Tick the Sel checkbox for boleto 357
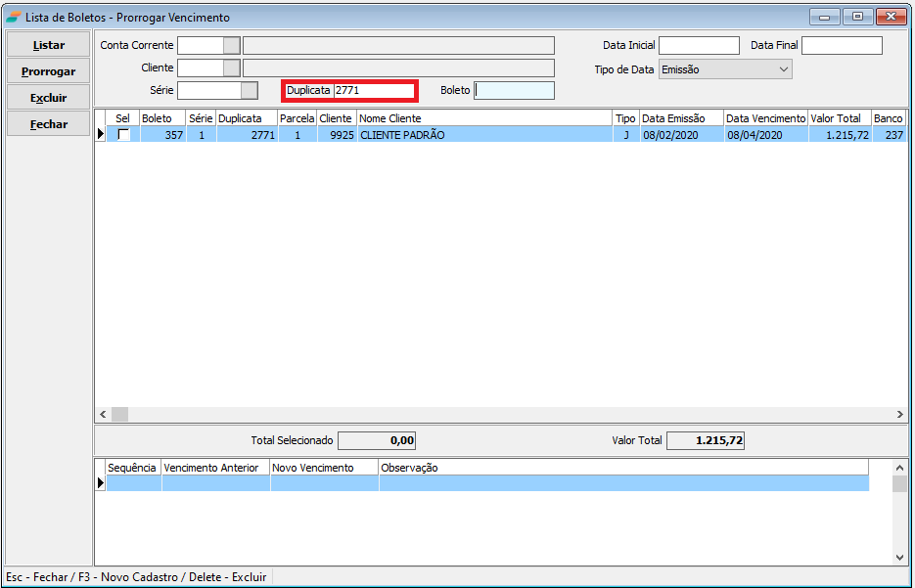Viewport: 915px width, 588px height. click(123, 135)
